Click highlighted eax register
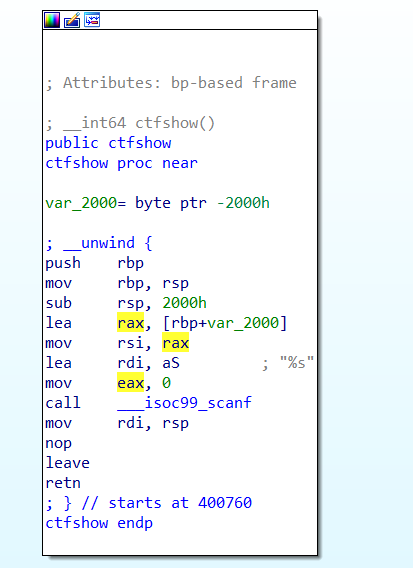413x568 pixels. [130, 383]
